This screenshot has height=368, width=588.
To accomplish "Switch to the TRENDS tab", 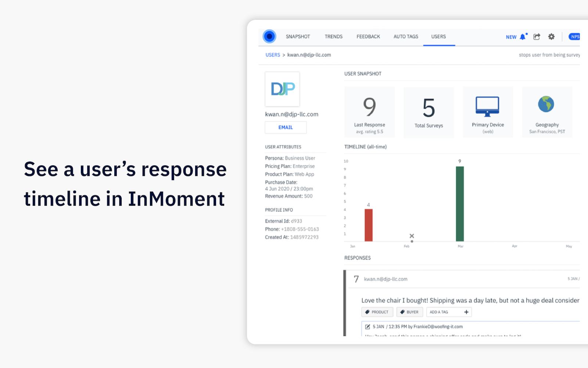I will 333,36.
